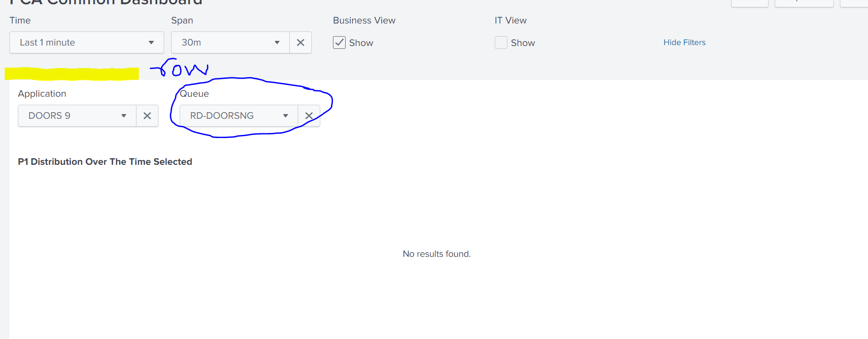Click the P1 Distribution Over The Time Selected heading
Viewport: 868px width, 339px height.
pyautogui.click(x=105, y=162)
